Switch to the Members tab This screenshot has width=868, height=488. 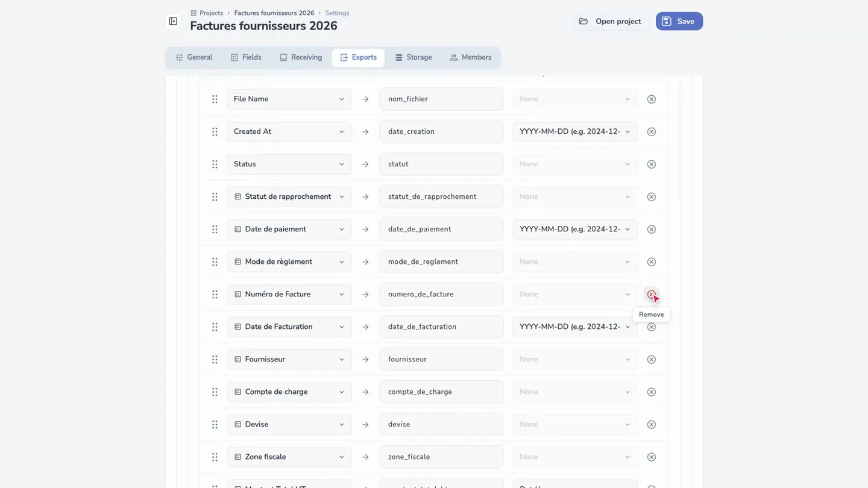[471, 57]
